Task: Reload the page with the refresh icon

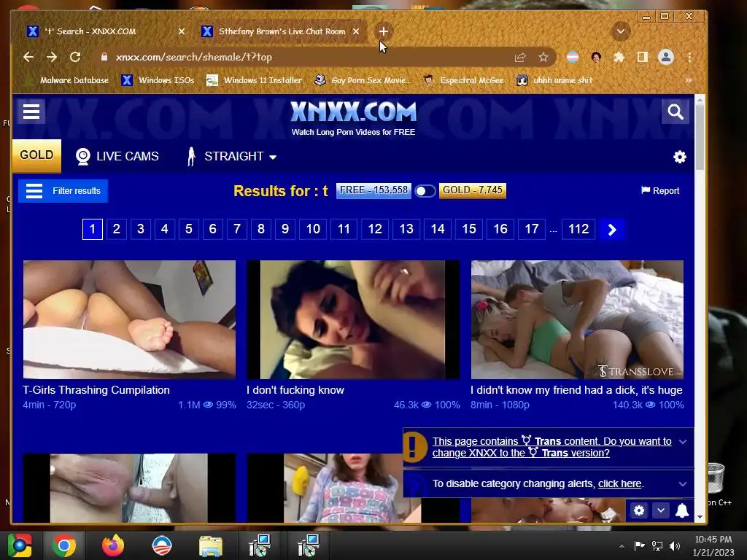Action: coord(75,57)
